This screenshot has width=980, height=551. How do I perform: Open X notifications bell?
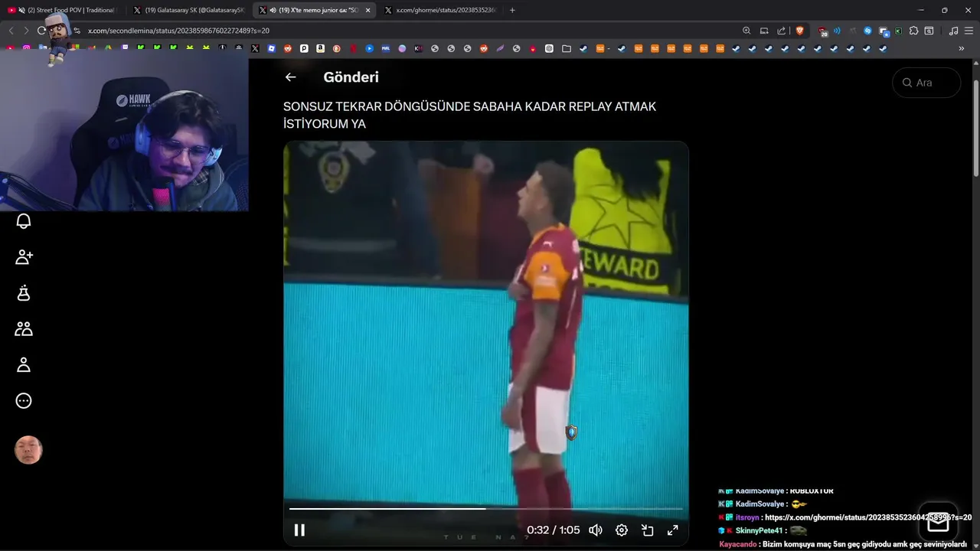pyautogui.click(x=24, y=221)
